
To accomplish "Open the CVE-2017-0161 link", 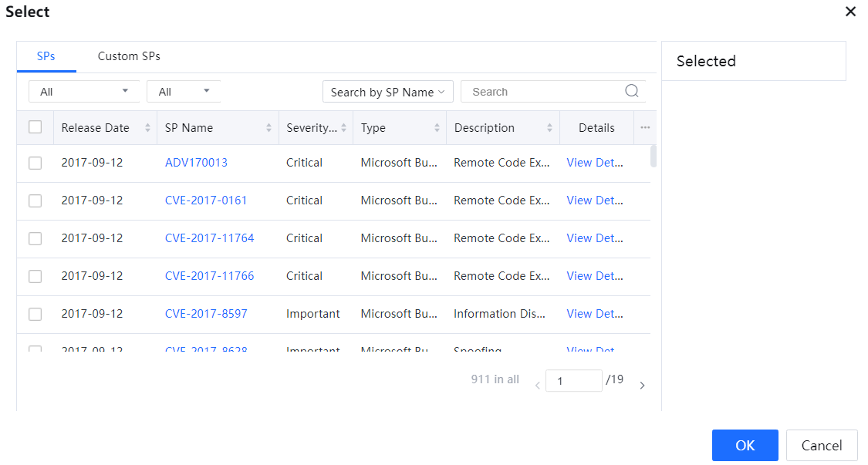I will point(206,200).
